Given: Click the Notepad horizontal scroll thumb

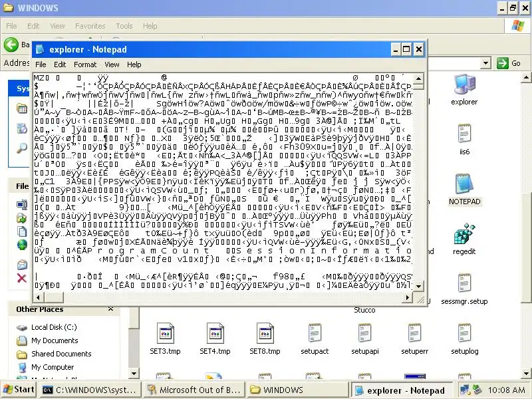Looking at the screenshot, I should point(53,297).
